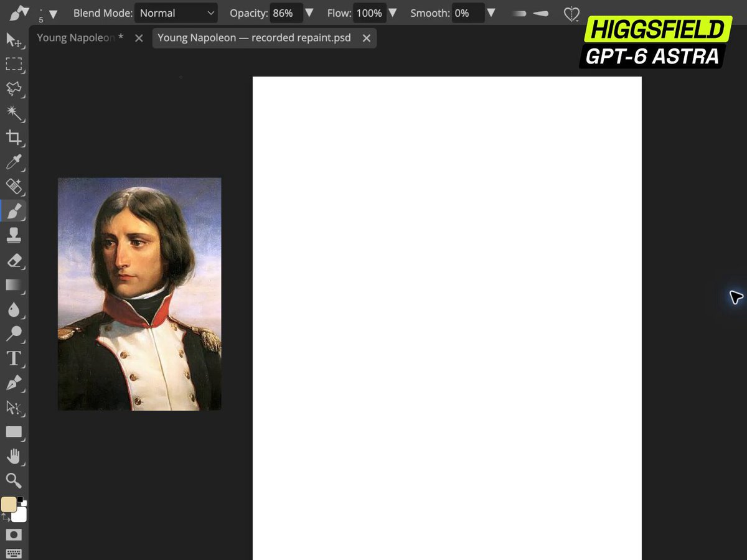Select the Hand tool

coord(14,456)
